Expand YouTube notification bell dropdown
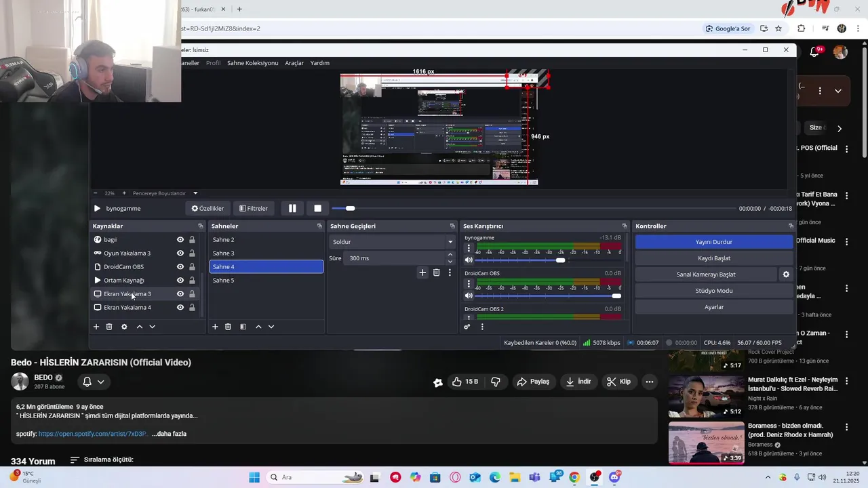 click(100, 382)
